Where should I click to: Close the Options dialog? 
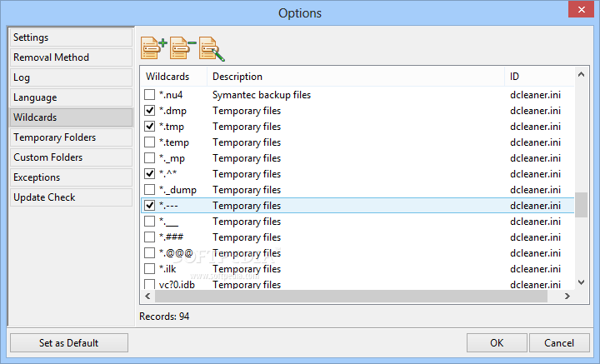coord(582,9)
